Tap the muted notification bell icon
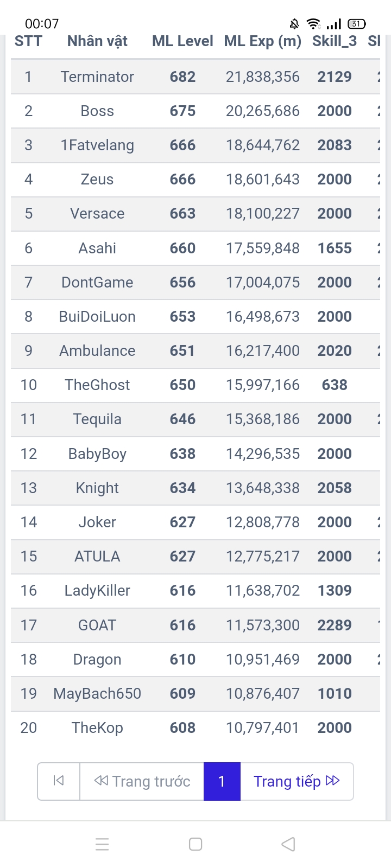The width and height of the screenshot is (391, 868). coord(294,24)
